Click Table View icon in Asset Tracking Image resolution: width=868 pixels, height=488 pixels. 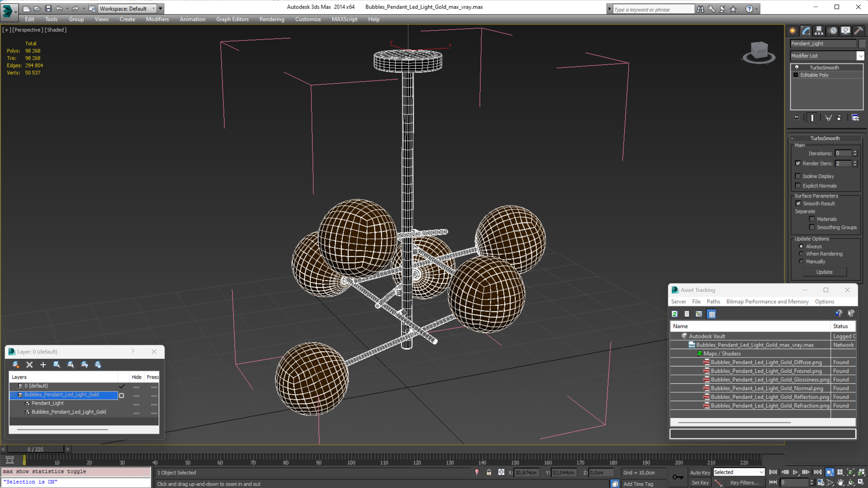click(x=712, y=314)
